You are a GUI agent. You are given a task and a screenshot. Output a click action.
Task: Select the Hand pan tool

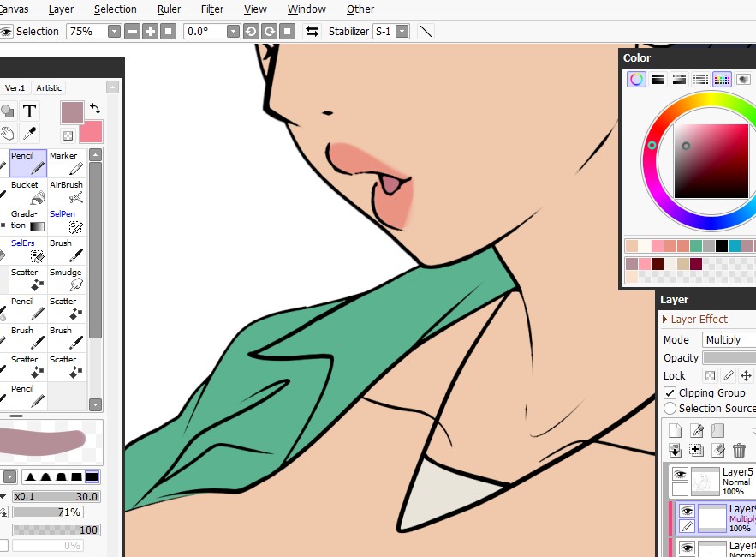7,134
